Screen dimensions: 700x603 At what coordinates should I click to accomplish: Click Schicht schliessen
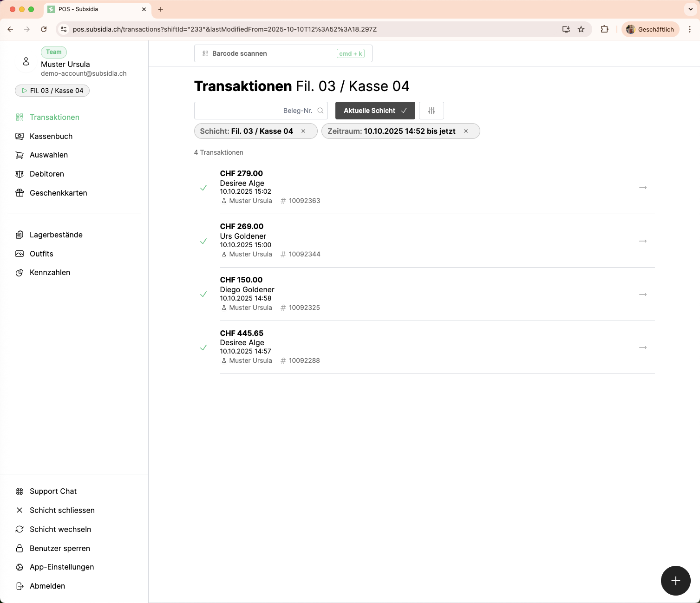point(62,510)
